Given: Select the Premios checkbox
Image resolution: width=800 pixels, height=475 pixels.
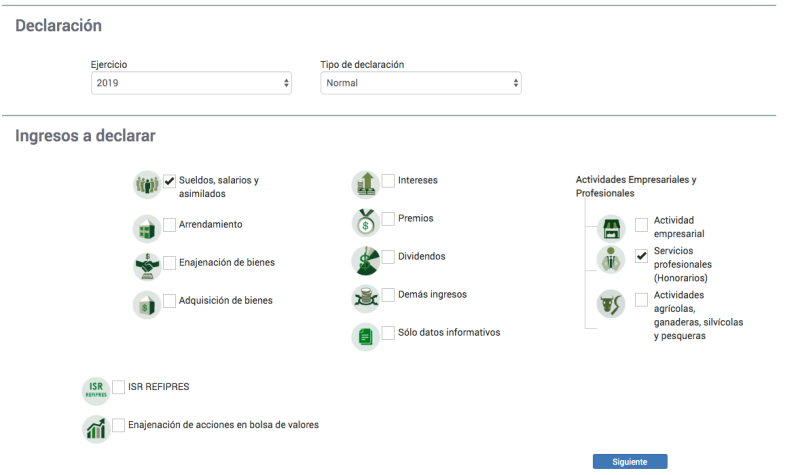Looking at the screenshot, I should [388, 218].
